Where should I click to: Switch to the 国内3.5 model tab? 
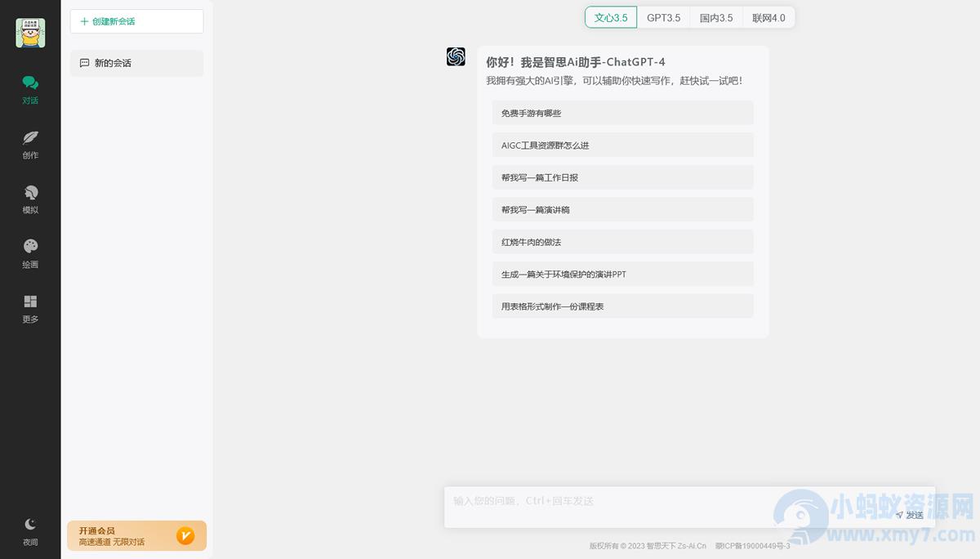[x=716, y=17]
